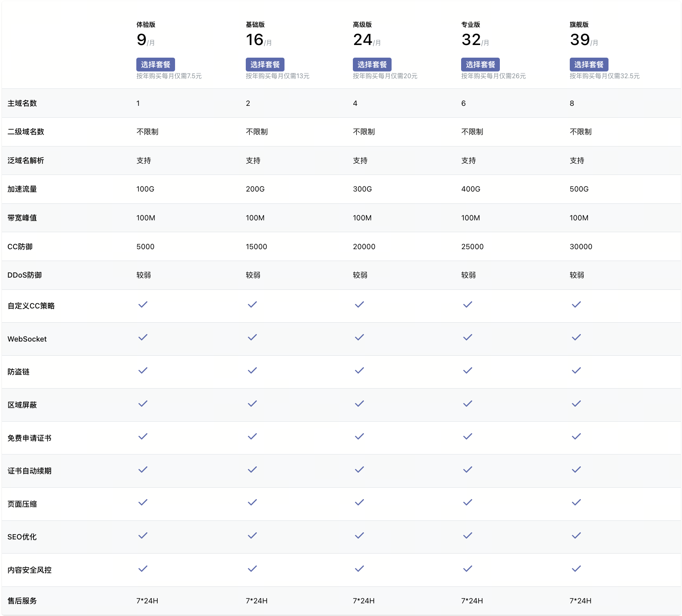Click SEO优化 checkmark in 高级版 column
The image size is (682, 616).
pyautogui.click(x=359, y=535)
